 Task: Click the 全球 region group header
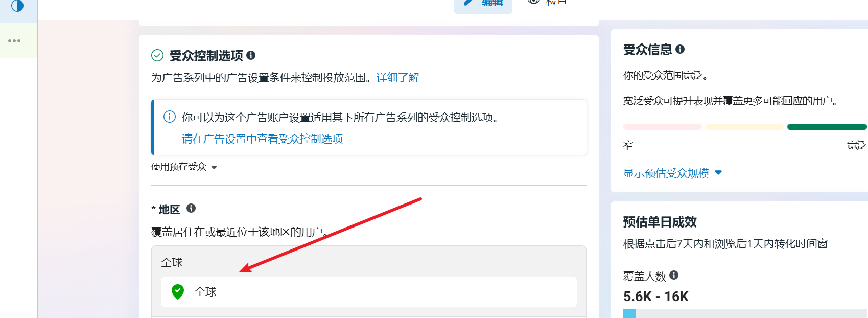tap(172, 263)
